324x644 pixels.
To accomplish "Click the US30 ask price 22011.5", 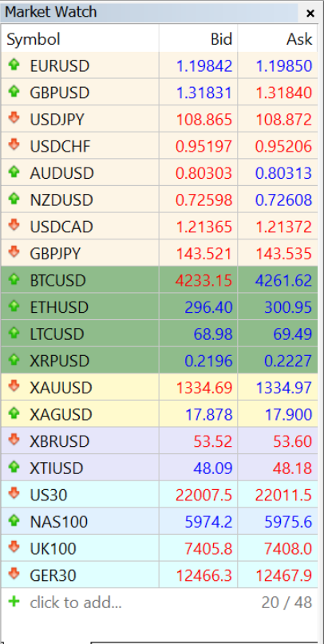I will click(283, 496).
